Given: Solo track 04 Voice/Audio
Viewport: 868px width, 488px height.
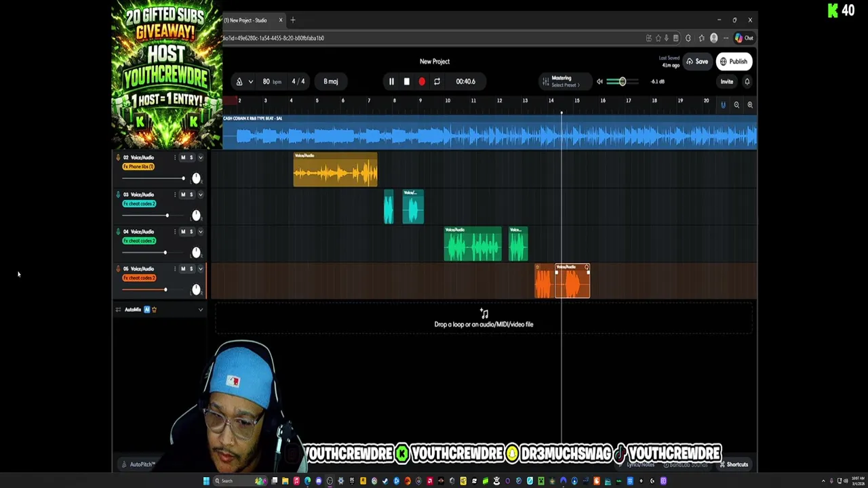Looking at the screenshot, I should tap(191, 232).
